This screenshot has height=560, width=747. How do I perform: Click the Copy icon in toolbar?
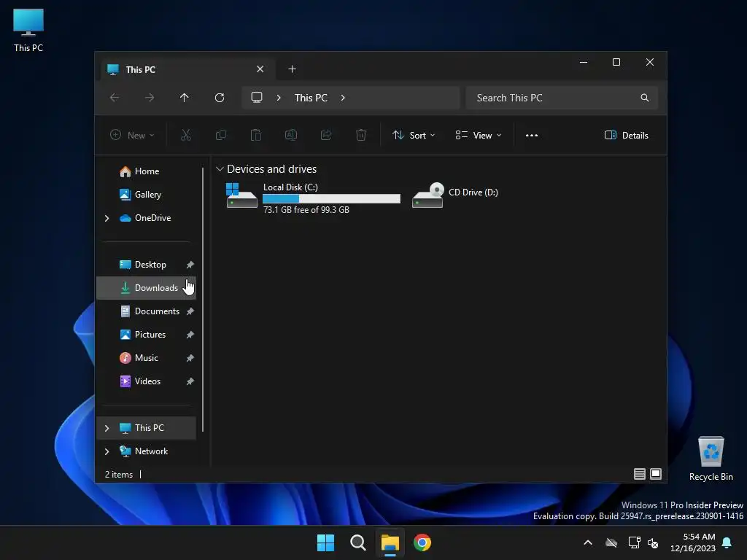pos(221,135)
